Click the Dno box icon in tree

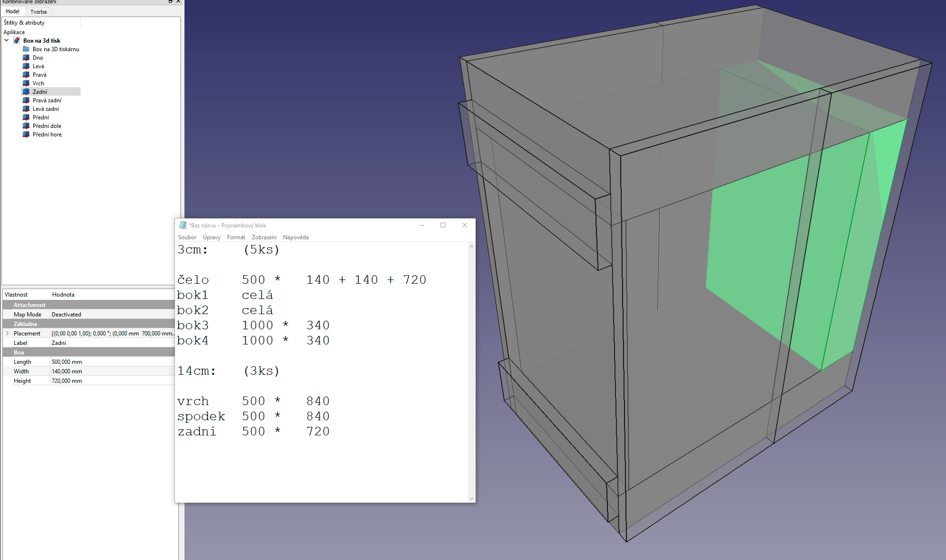coord(26,58)
